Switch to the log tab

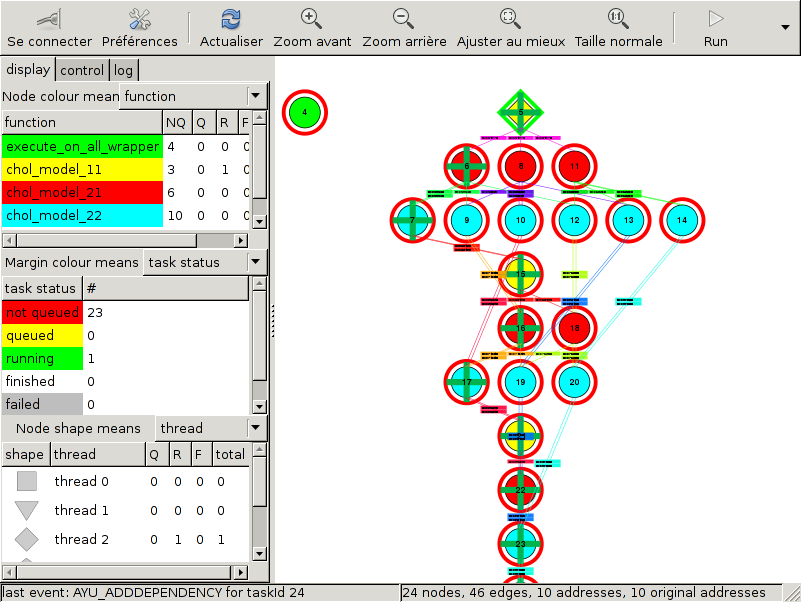(x=123, y=70)
